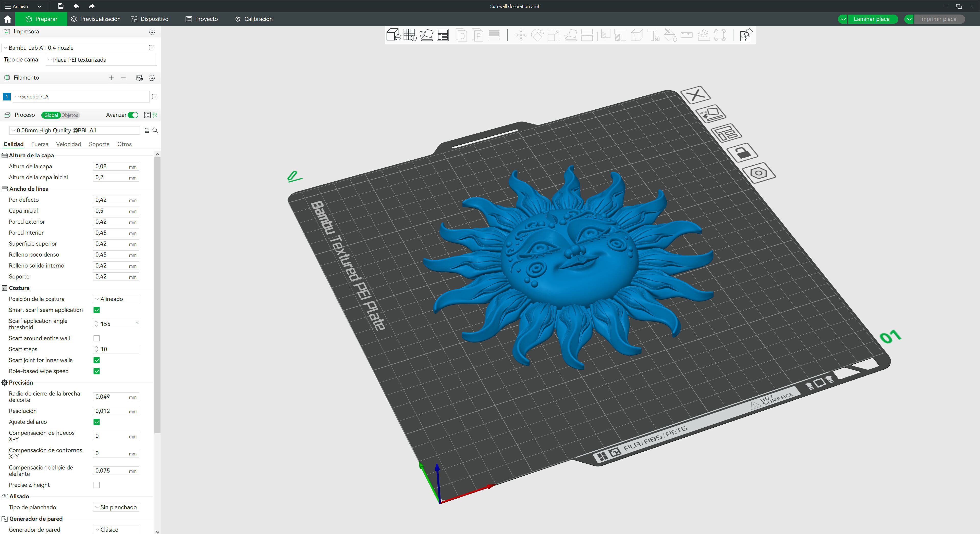
Task: Select the Measure ruler tool
Action: 687,35
